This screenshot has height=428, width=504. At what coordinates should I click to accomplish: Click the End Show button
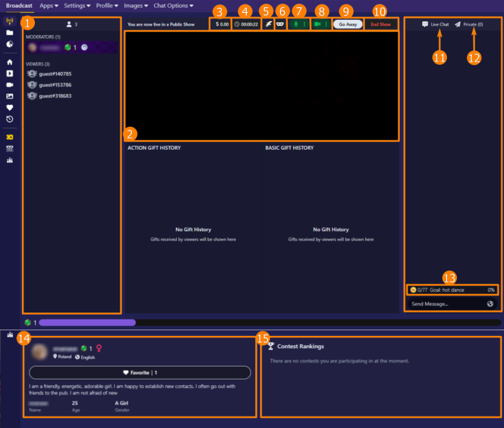click(381, 24)
